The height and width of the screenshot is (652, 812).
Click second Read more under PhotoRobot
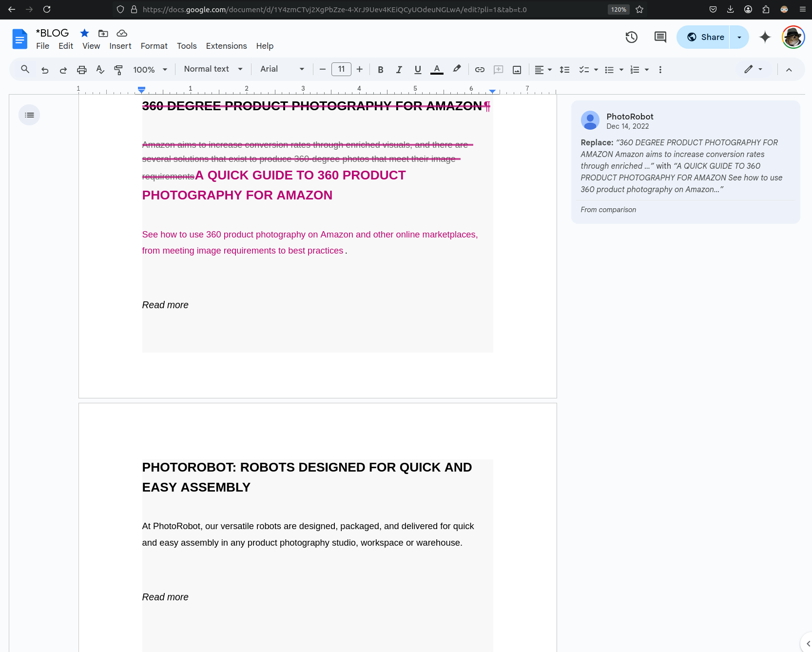165,597
